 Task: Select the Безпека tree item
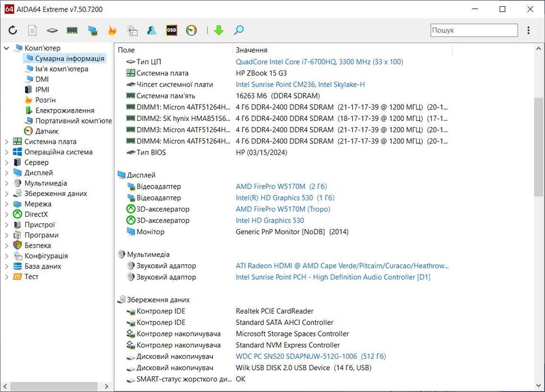pyautogui.click(x=38, y=246)
